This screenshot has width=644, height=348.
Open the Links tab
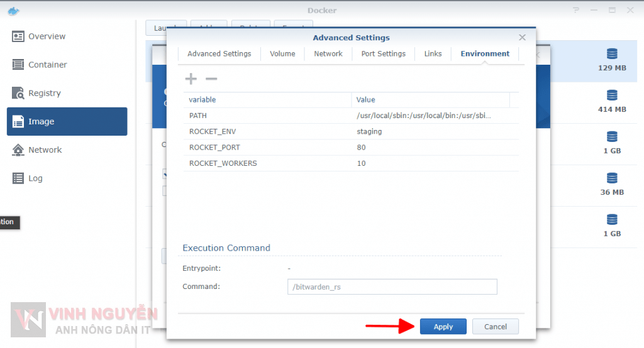(x=433, y=54)
